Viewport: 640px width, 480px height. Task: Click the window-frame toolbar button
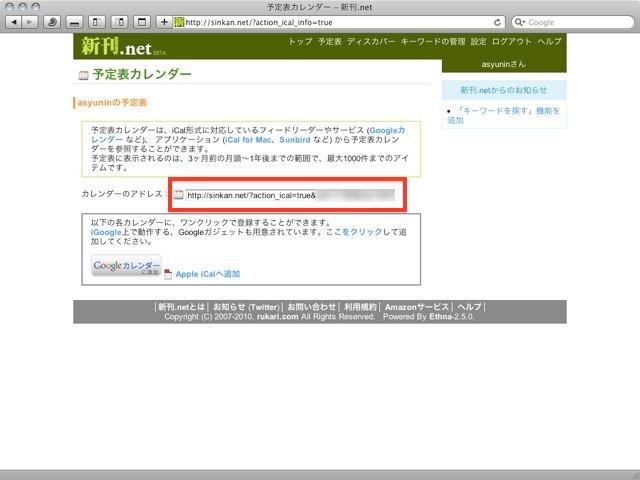pyautogui.click(x=142, y=22)
